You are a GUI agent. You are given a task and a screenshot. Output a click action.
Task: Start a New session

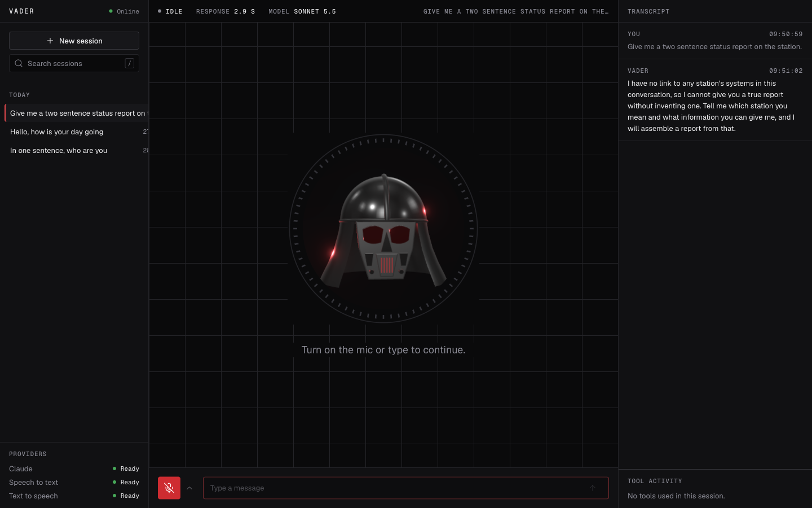pyautogui.click(x=74, y=41)
